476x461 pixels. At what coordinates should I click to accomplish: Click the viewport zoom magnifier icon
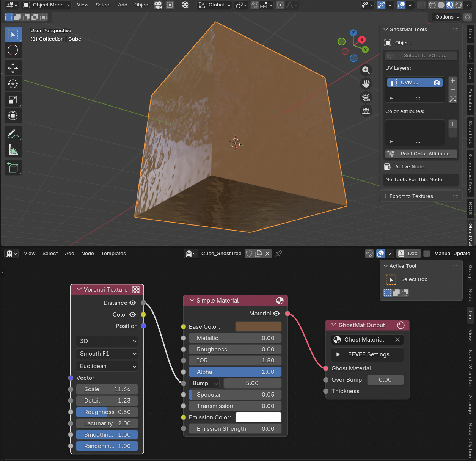click(x=366, y=70)
